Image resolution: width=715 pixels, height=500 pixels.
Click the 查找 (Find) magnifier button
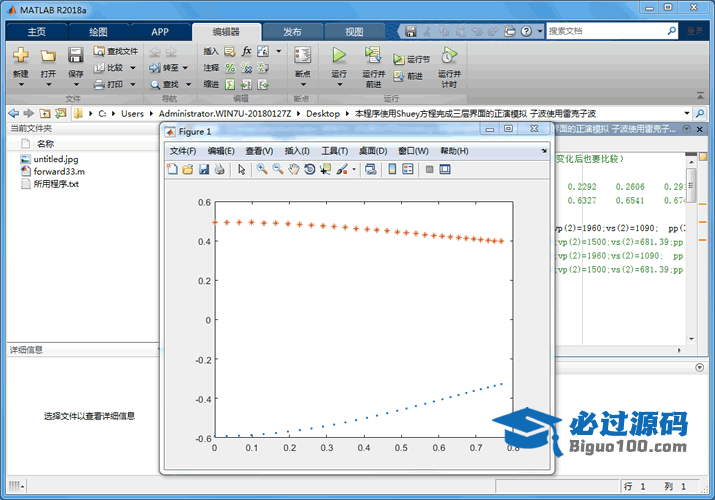164,84
